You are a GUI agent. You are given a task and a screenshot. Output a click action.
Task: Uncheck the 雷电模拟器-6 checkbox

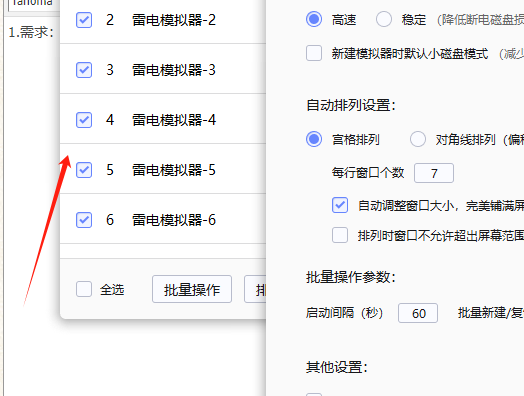[84, 220]
